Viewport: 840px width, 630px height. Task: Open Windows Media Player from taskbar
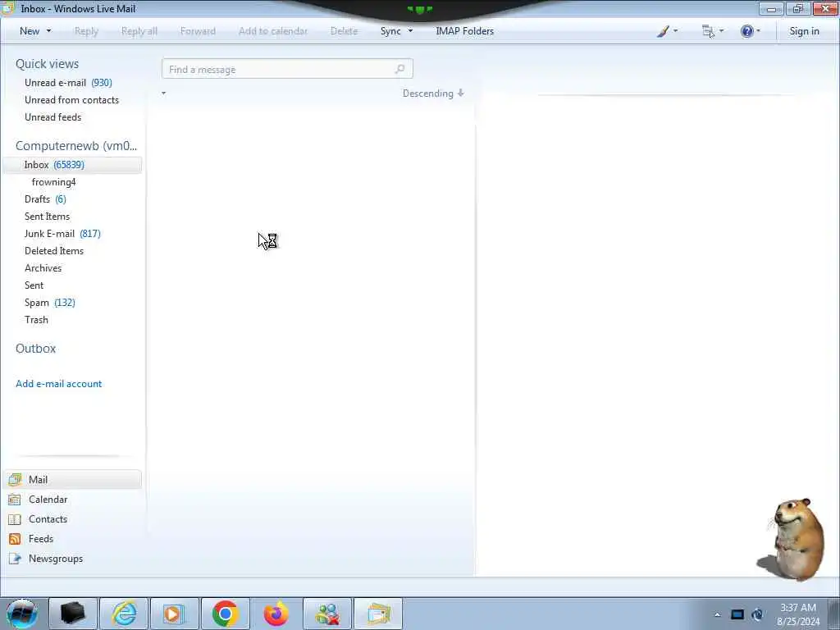tap(175, 614)
